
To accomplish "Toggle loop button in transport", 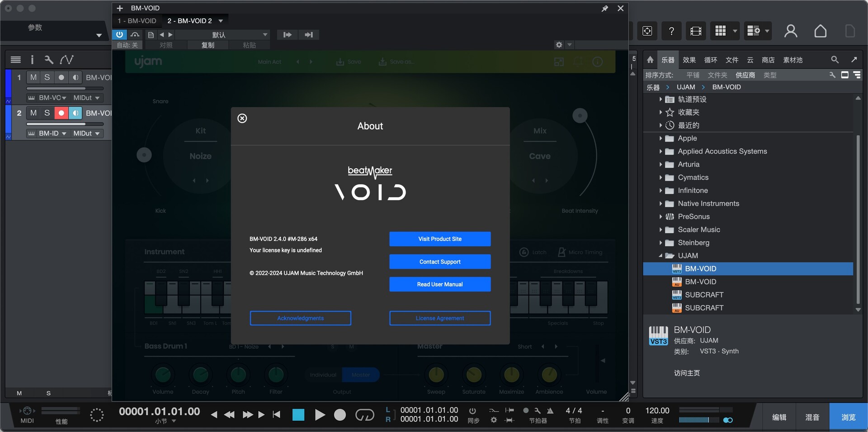I will tap(364, 415).
